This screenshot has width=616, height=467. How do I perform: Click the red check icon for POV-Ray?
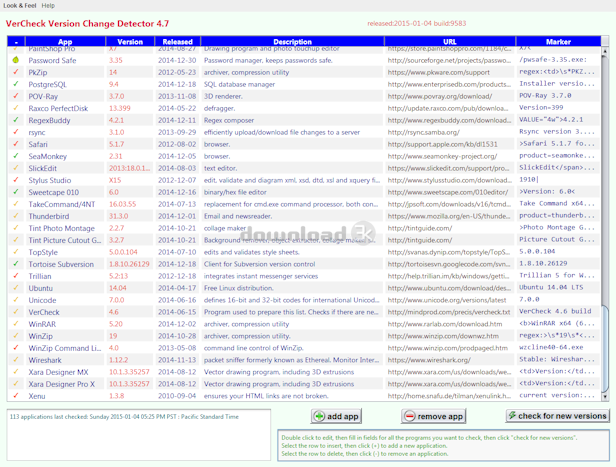(16, 96)
